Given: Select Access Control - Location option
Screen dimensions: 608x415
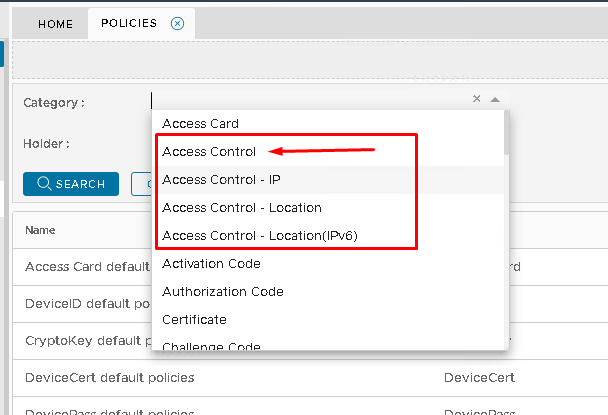Looking at the screenshot, I should (242, 208).
